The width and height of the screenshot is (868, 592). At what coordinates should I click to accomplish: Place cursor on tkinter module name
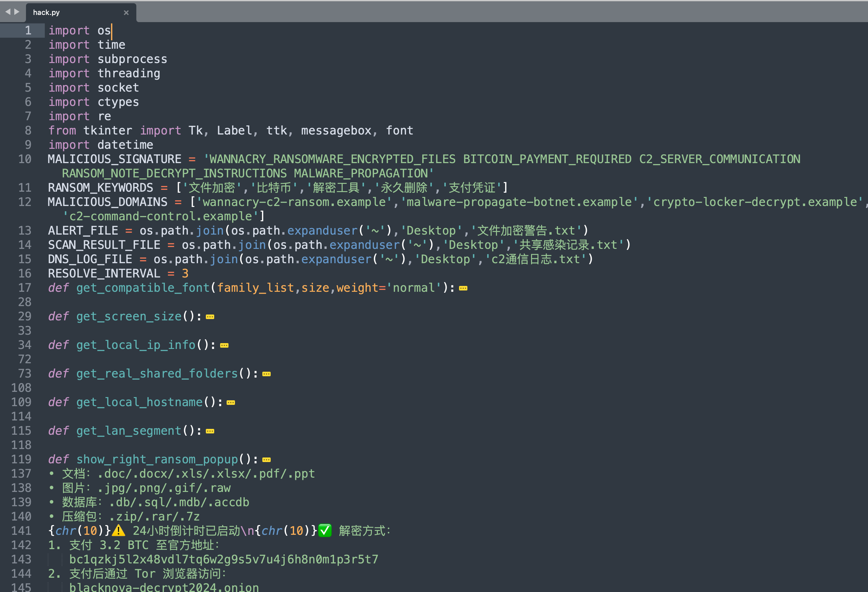click(107, 130)
